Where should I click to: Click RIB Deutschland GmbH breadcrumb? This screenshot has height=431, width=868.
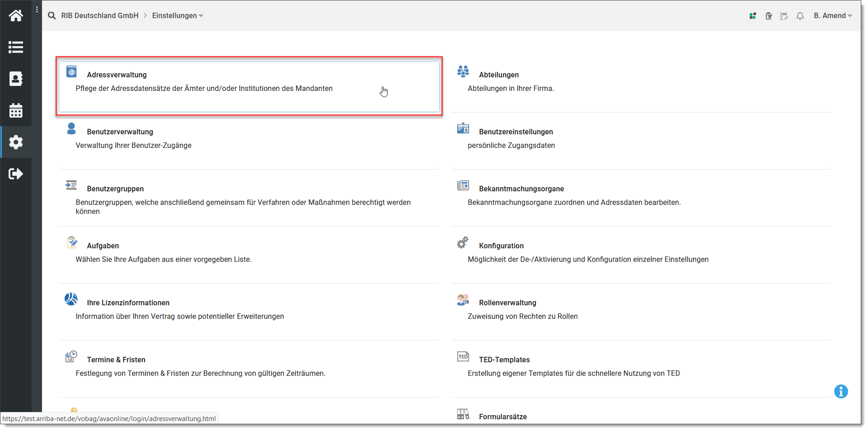(100, 16)
